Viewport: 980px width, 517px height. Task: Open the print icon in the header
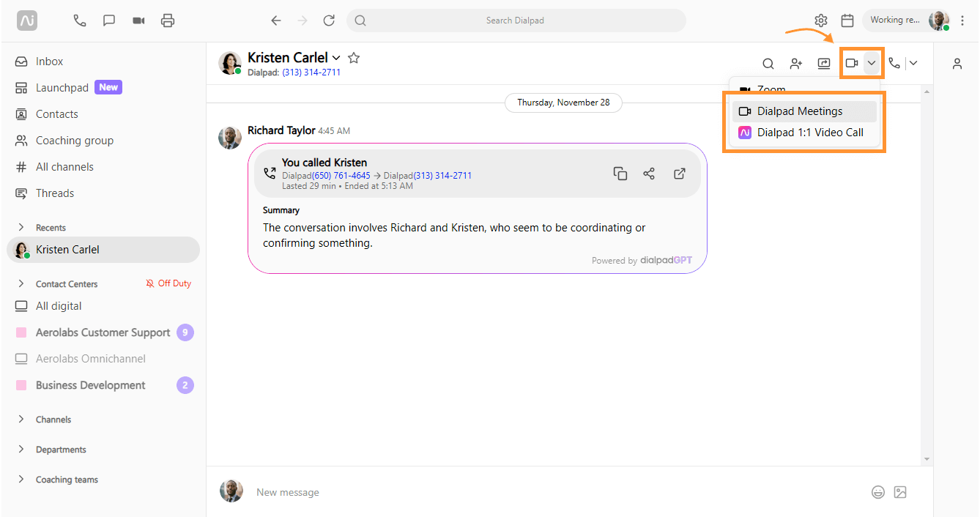click(168, 21)
